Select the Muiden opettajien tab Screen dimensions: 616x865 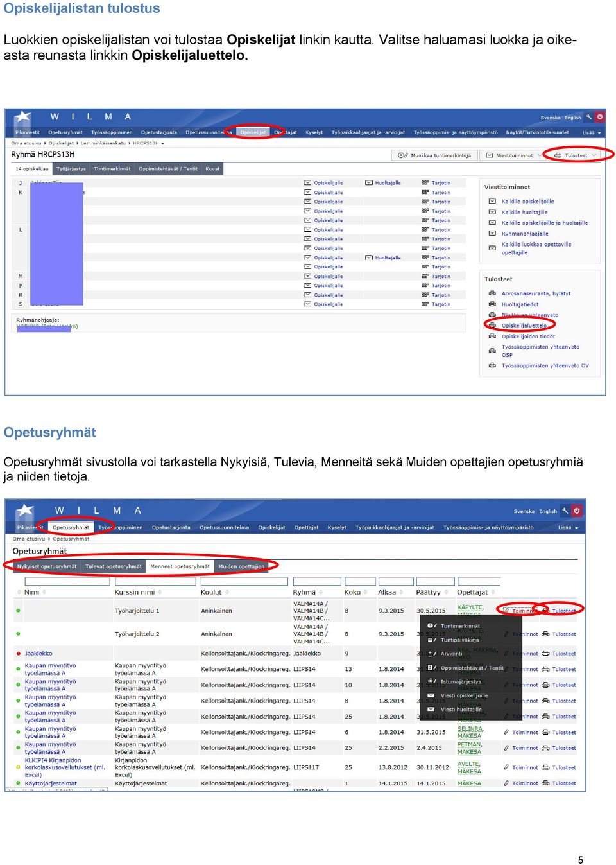241,566
